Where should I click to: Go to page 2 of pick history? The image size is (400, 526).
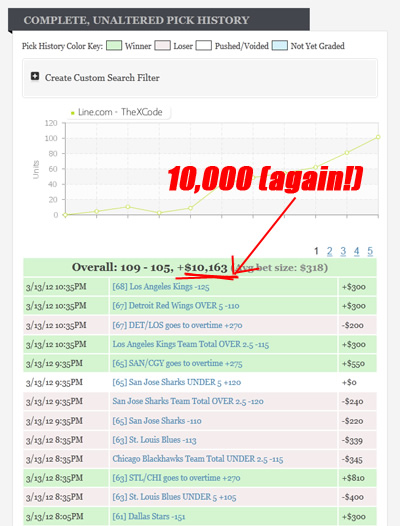coord(330,251)
